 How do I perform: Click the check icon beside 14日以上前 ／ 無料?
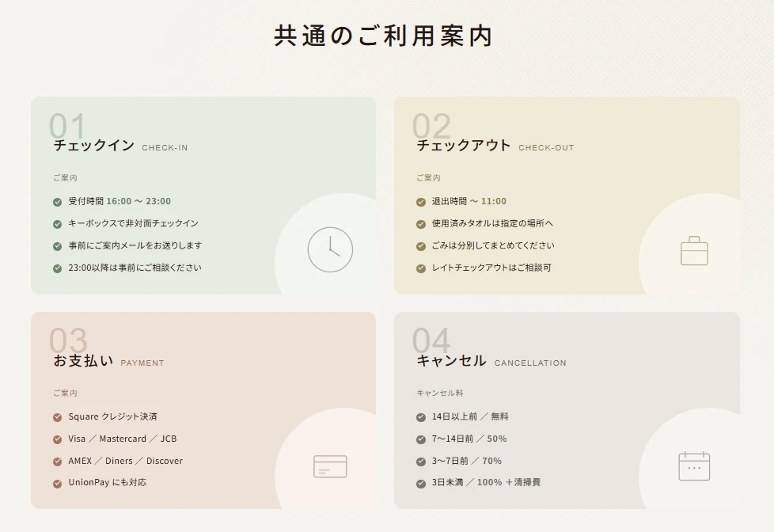pos(420,417)
